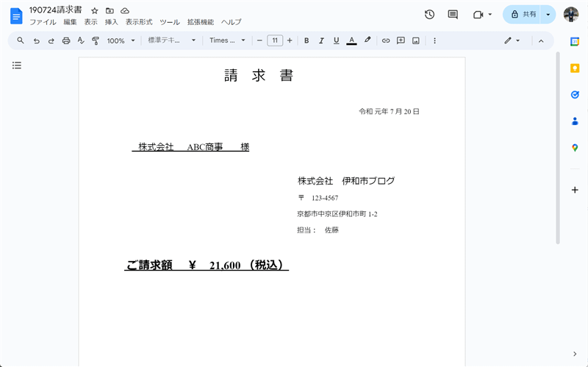The width and height of the screenshot is (588, 367).
Task: Open version history clock icon
Action: (x=429, y=15)
